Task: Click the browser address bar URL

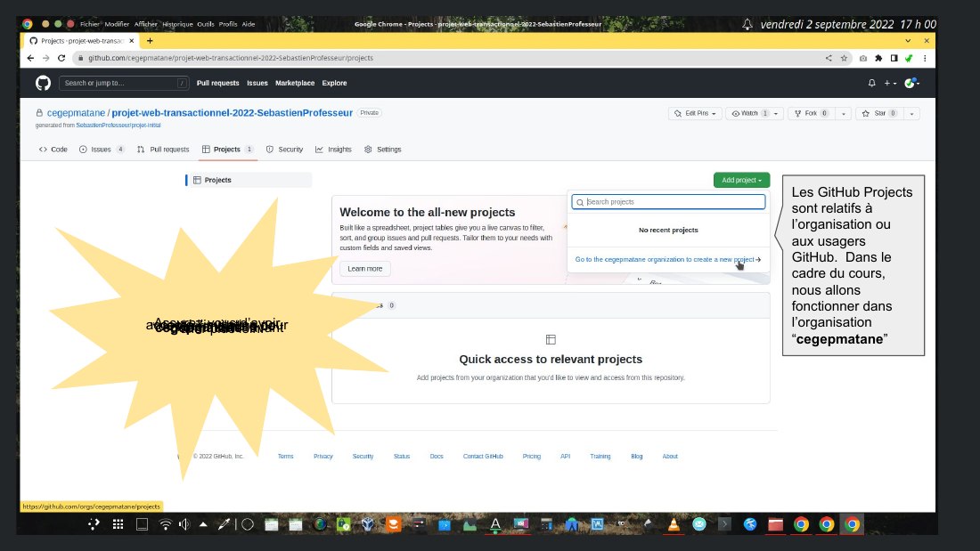Action: coord(230,58)
